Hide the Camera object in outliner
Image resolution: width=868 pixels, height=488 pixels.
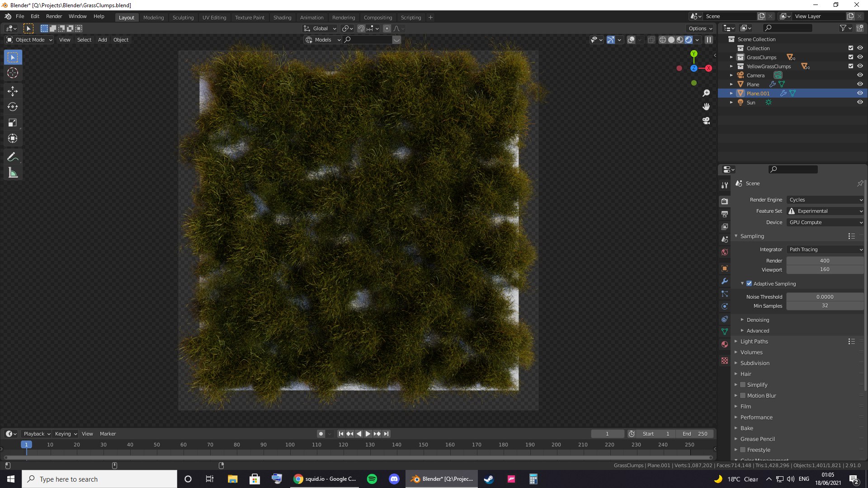pos(860,75)
